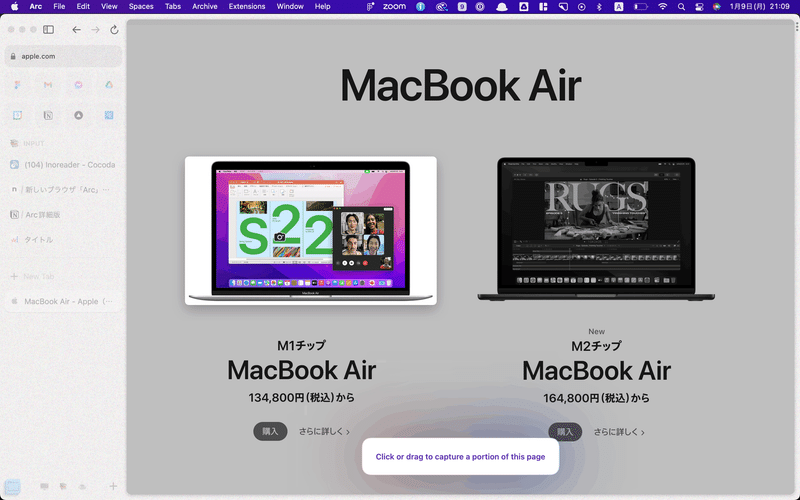Switch to 新しいブラウザ「Arc」 tab

(64, 190)
